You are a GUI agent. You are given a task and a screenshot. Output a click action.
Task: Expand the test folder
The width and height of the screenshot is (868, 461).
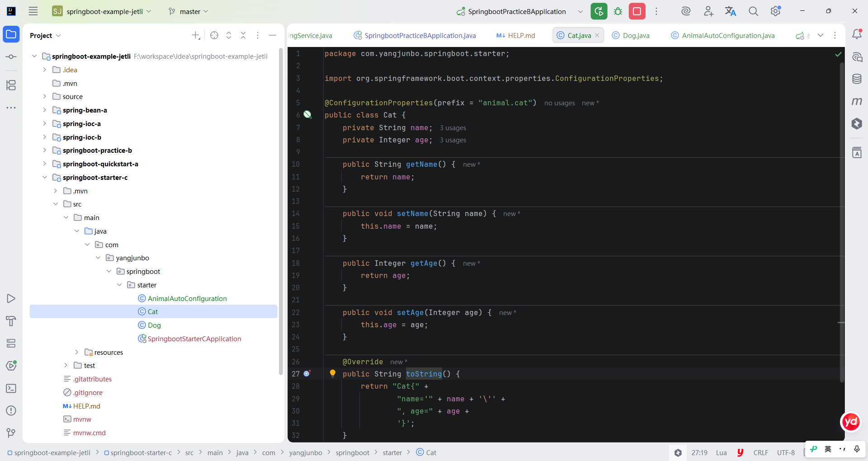(x=66, y=365)
